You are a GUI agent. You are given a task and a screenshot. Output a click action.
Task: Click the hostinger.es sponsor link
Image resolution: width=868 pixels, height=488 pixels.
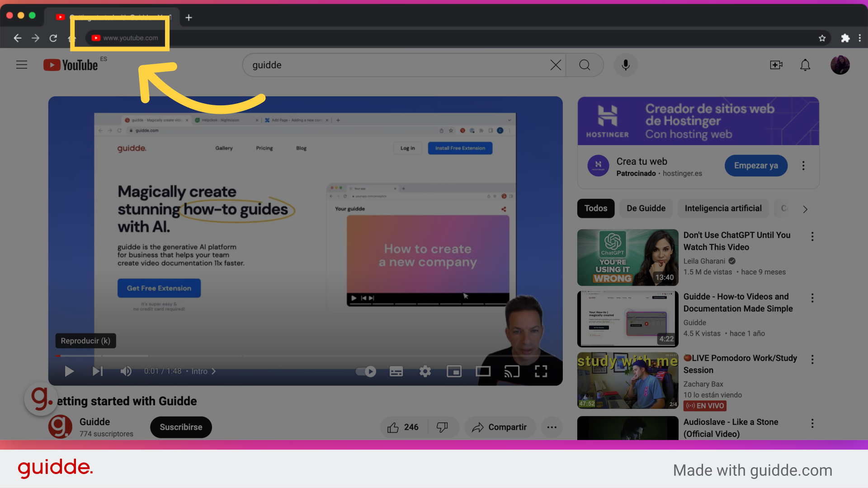(x=682, y=174)
